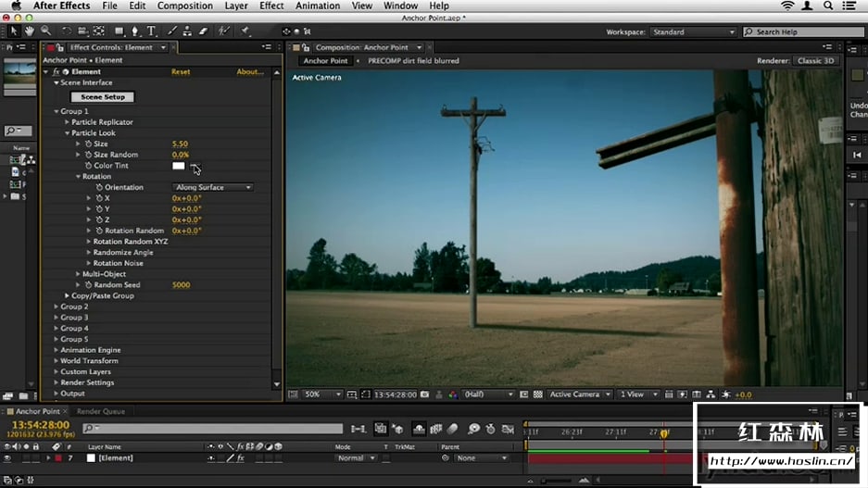Select the Anchor Point timeline tab
The height and width of the screenshot is (488, 868).
coord(37,411)
